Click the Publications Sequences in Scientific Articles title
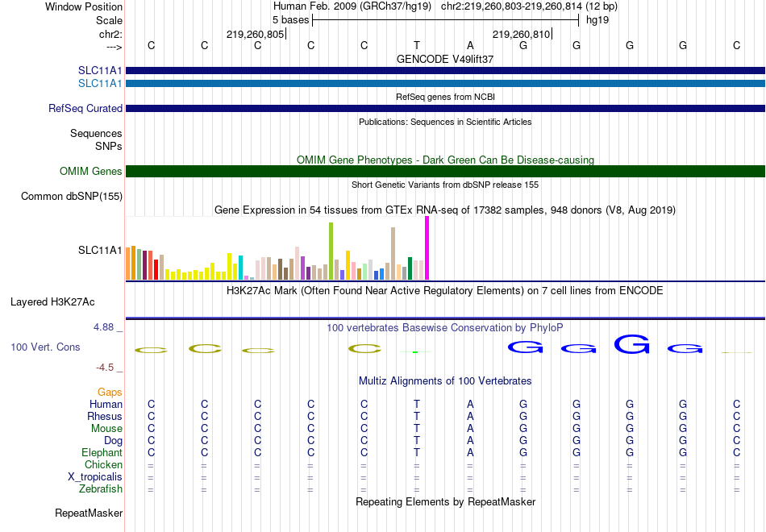Viewport: 766px width, 532px height. 445,122
